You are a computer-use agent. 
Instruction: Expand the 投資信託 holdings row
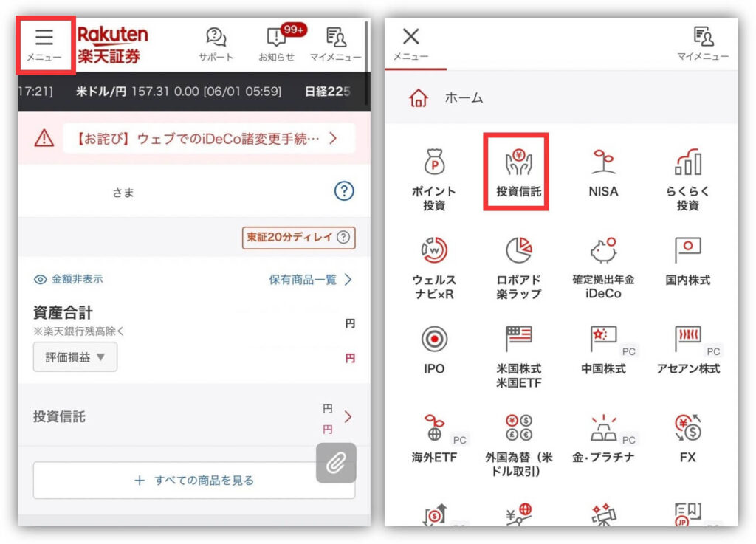coord(194,416)
